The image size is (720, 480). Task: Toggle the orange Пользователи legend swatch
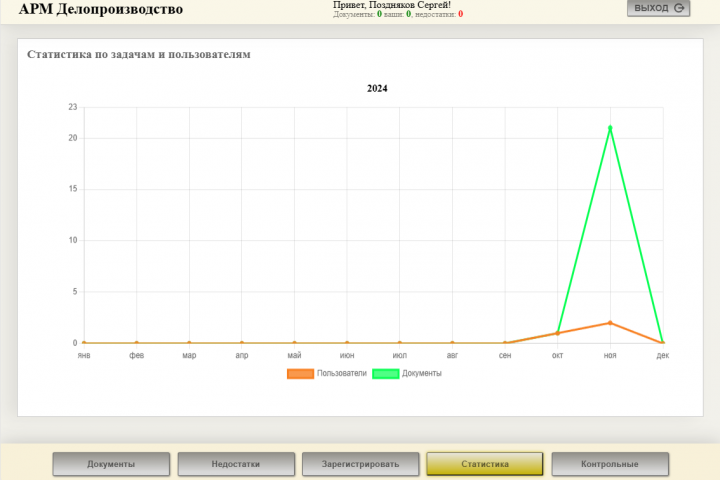(x=300, y=373)
